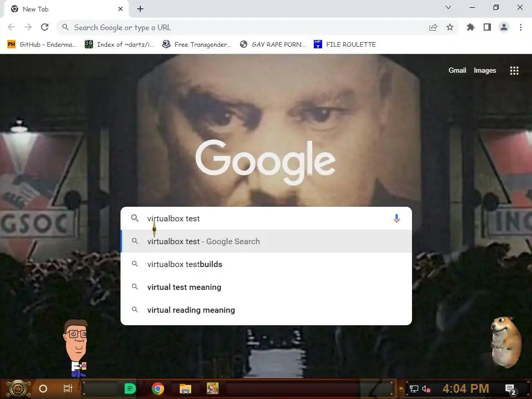Viewport: 532px width, 399px height.
Task: Open the Gmail link
Action: [x=457, y=70]
